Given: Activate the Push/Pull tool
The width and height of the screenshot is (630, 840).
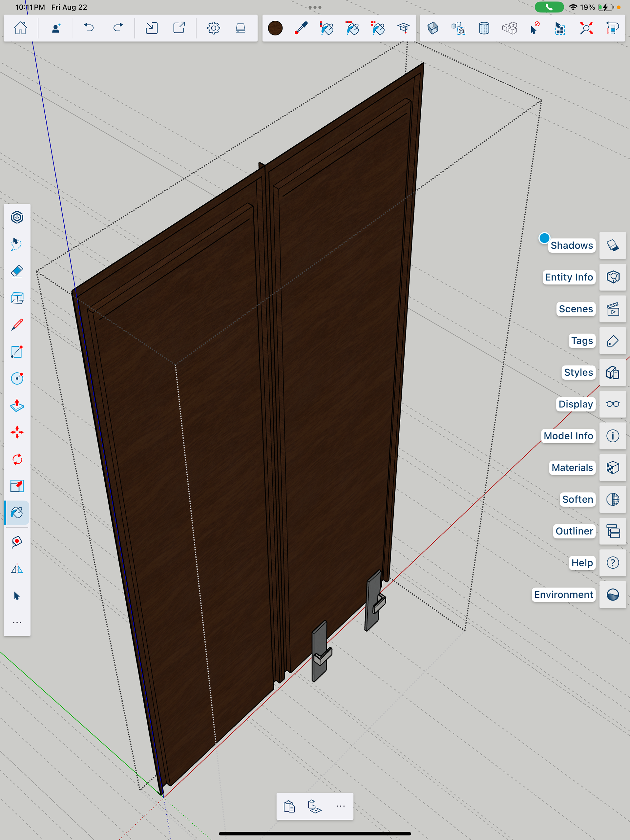Looking at the screenshot, I should click(x=17, y=406).
